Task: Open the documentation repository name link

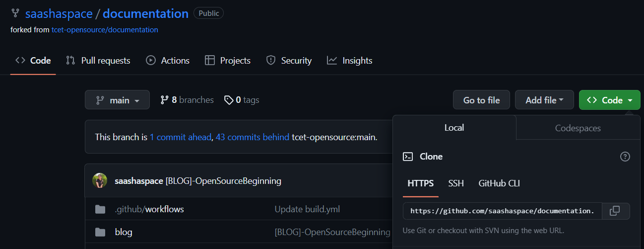Action: (x=145, y=13)
